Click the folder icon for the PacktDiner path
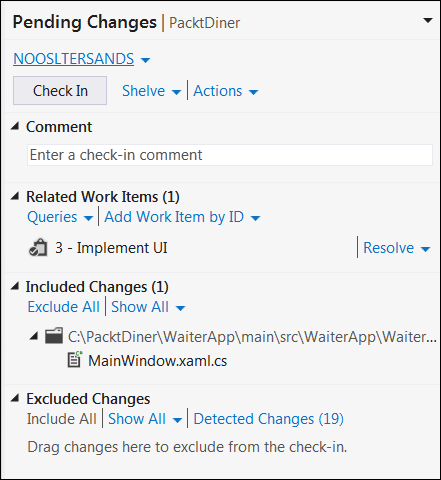Image resolution: width=441 pixels, height=480 pixels. pos(54,336)
